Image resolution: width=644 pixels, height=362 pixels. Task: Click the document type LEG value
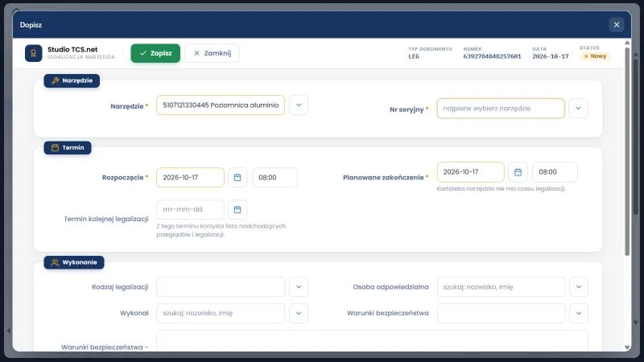(x=414, y=56)
